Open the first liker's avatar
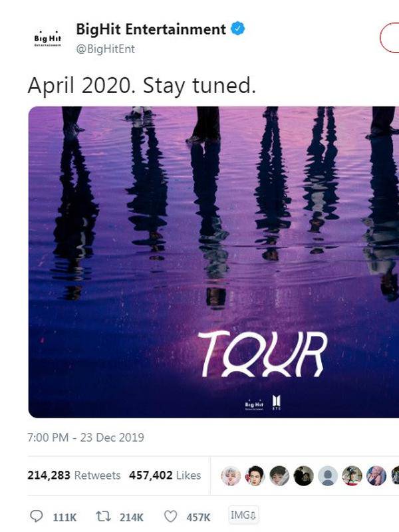 pos(230,475)
